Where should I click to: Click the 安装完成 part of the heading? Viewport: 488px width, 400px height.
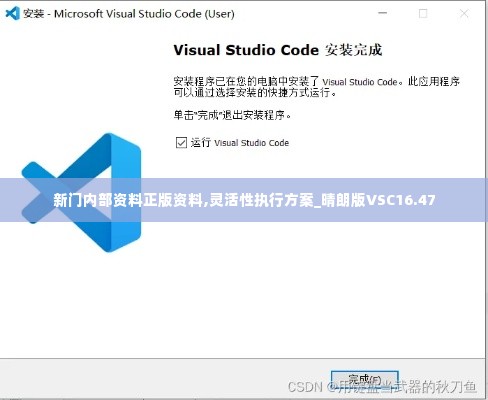pyautogui.click(x=353, y=50)
